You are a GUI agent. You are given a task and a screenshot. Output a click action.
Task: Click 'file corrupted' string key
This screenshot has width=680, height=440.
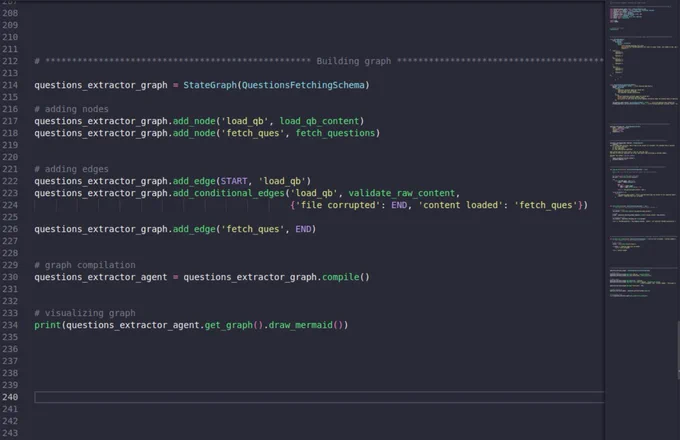click(x=337, y=205)
